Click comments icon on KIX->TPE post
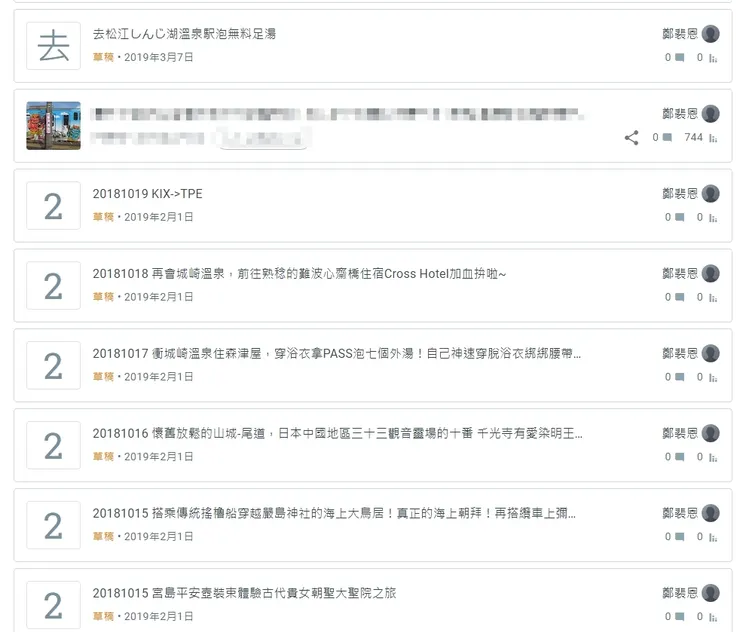This screenshot has height=632, width=740. click(680, 217)
